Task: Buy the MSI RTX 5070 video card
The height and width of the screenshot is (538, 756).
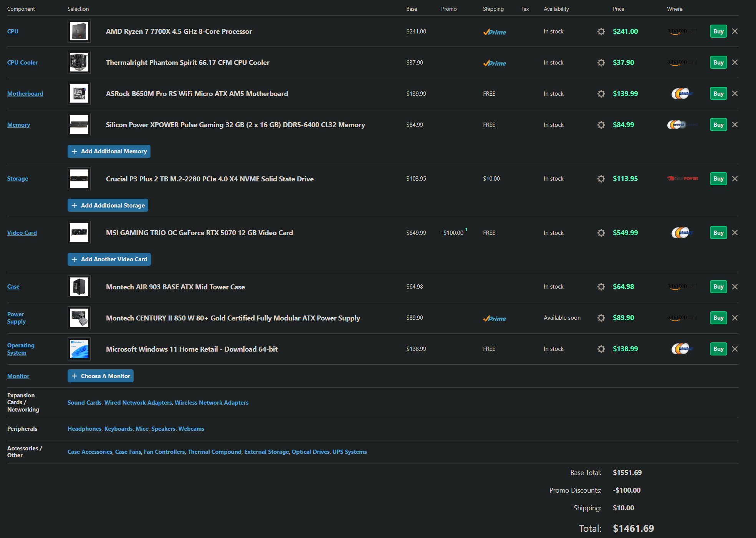Action: 718,233
